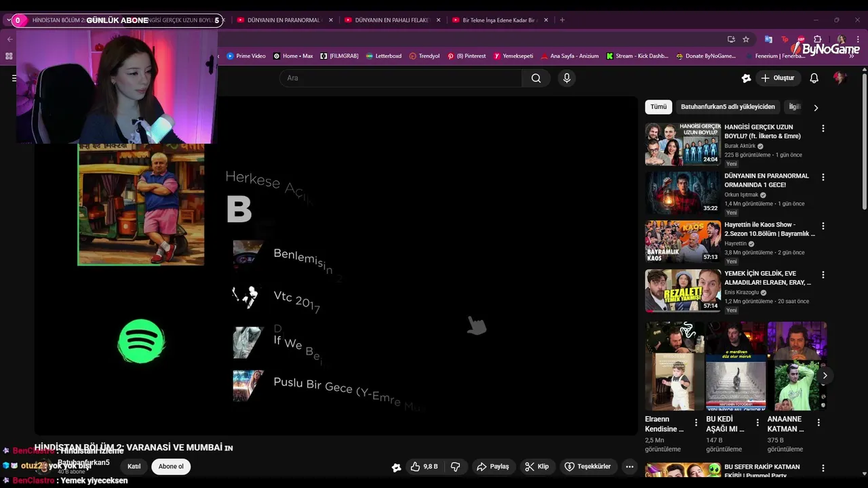This screenshot has height=488, width=868.
Task: Click the Enis Kirazoglu channel name
Action: click(743, 292)
